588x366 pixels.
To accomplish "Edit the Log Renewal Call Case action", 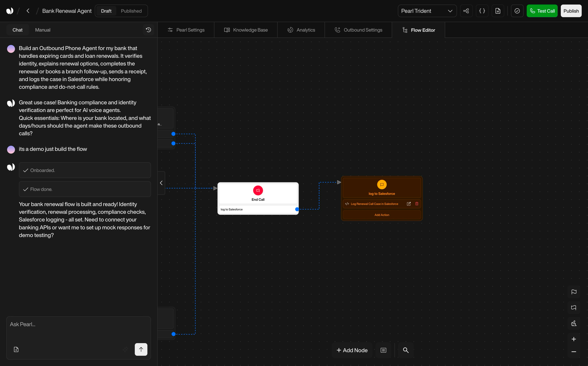I will tap(408, 204).
